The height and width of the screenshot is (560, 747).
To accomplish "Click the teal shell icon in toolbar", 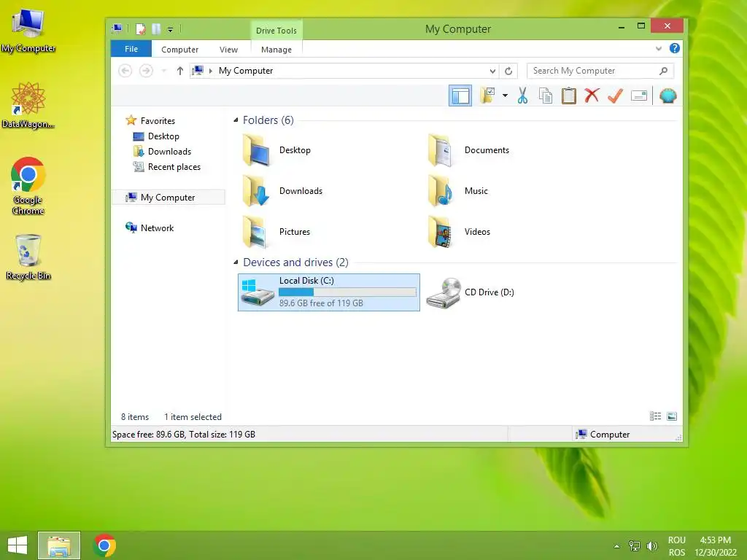I will (x=668, y=96).
